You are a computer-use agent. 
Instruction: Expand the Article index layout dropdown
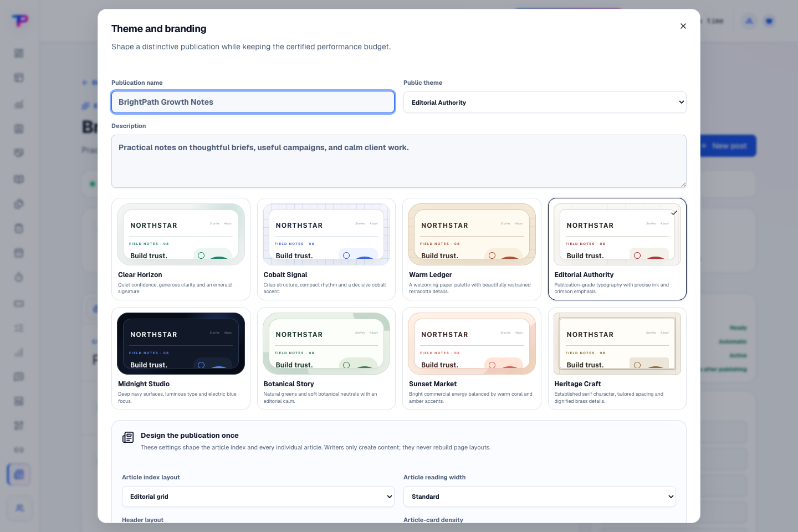(258, 497)
